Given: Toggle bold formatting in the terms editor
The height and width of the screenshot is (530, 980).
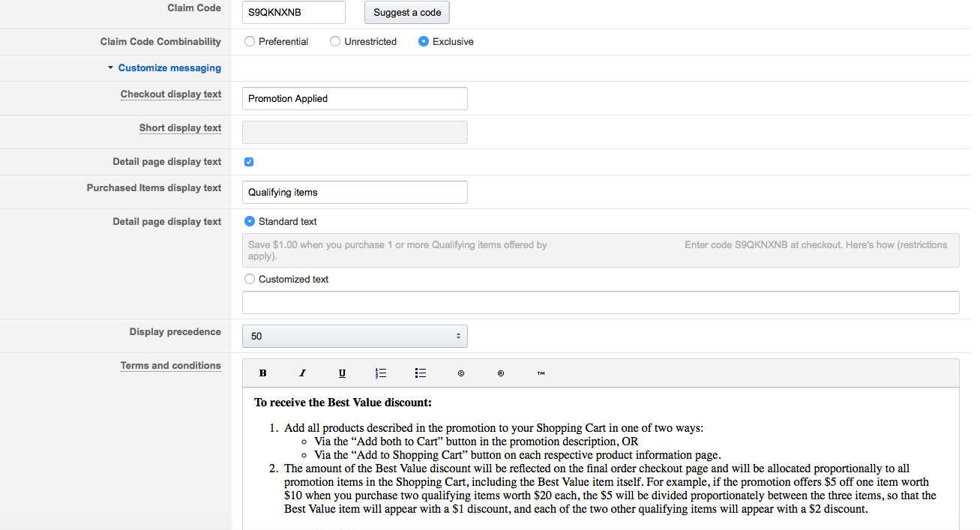Looking at the screenshot, I should coord(263,373).
